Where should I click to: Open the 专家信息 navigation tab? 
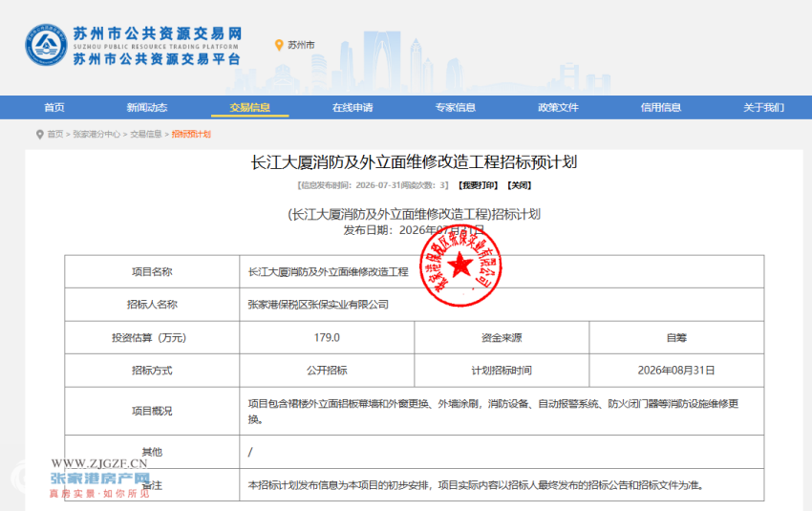pos(455,108)
